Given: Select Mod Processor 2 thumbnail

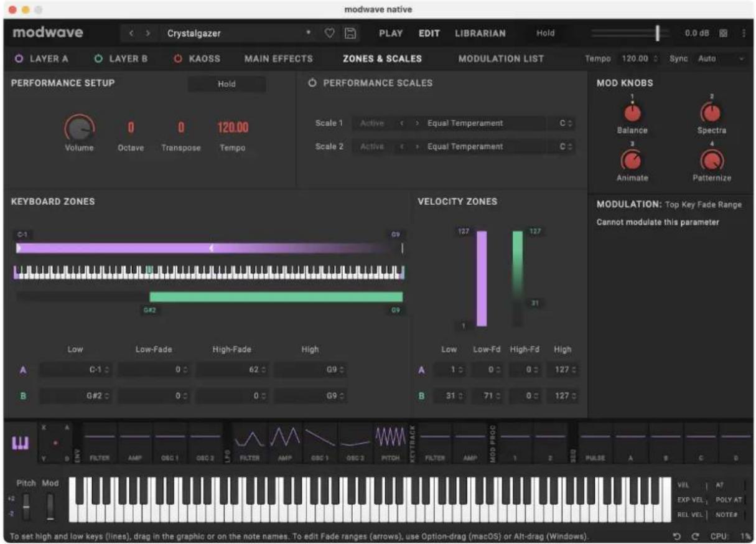Looking at the screenshot, I should [x=551, y=443].
